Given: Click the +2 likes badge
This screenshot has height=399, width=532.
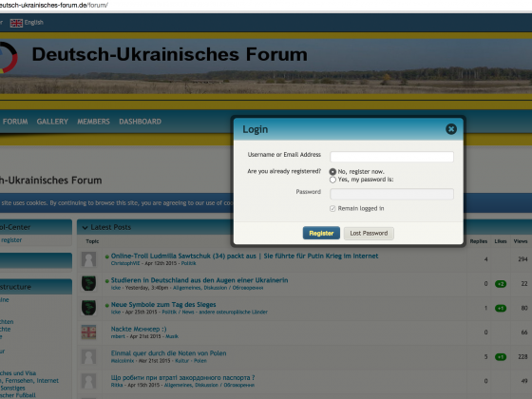Looking at the screenshot, I should [x=501, y=284].
